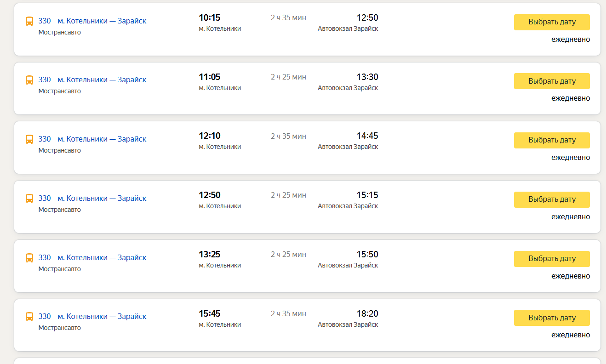This screenshot has height=364, width=606.
Task: Click the bus icon for the 12:10 departure
Action: click(29, 139)
